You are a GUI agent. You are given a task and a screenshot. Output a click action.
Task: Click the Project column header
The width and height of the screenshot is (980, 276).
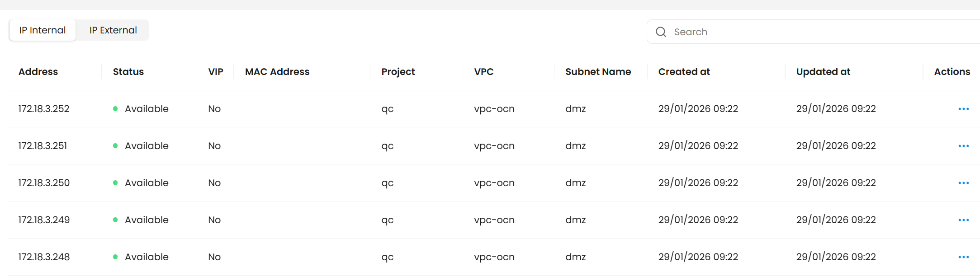(398, 72)
